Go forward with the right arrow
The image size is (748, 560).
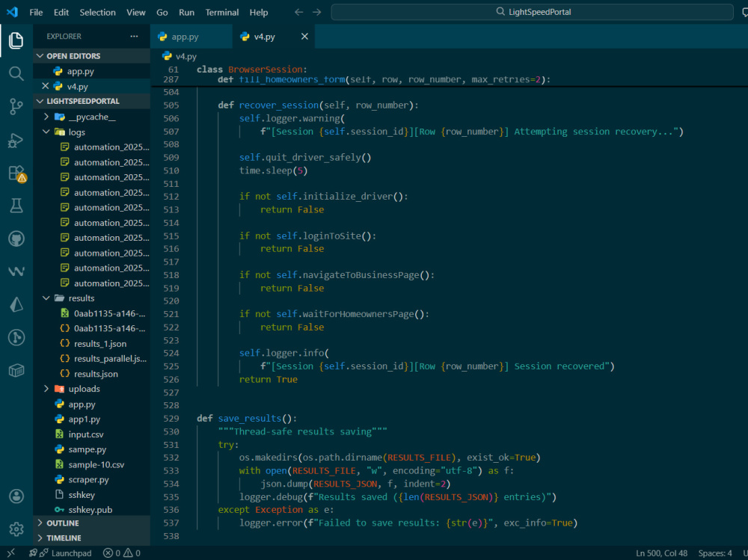[316, 12]
